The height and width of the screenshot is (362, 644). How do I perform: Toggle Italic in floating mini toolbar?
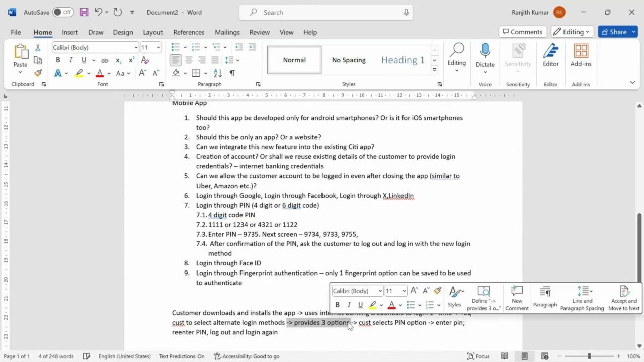(349, 305)
